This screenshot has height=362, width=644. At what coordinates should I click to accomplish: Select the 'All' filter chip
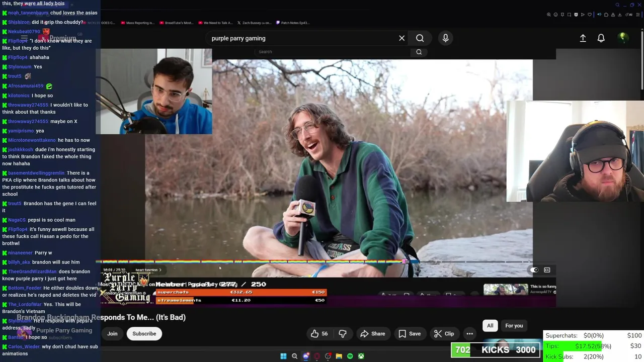point(490,326)
